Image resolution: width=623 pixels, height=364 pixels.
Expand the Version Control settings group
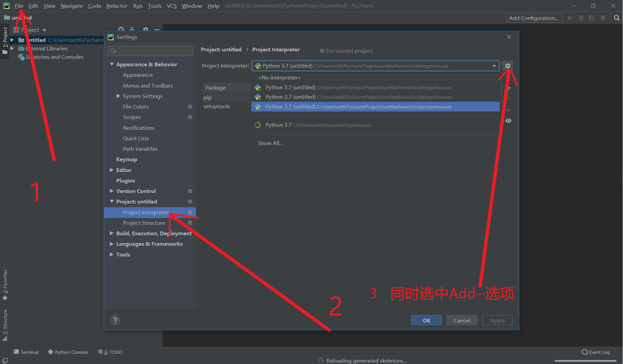tap(112, 191)
